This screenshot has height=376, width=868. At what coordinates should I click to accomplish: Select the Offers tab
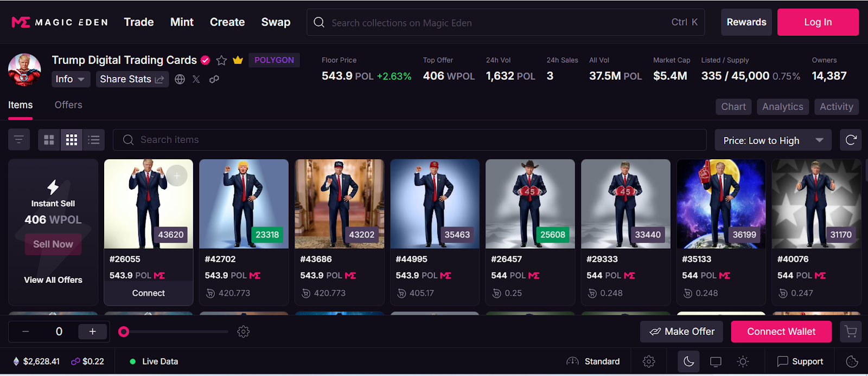[x=68, y=105]
